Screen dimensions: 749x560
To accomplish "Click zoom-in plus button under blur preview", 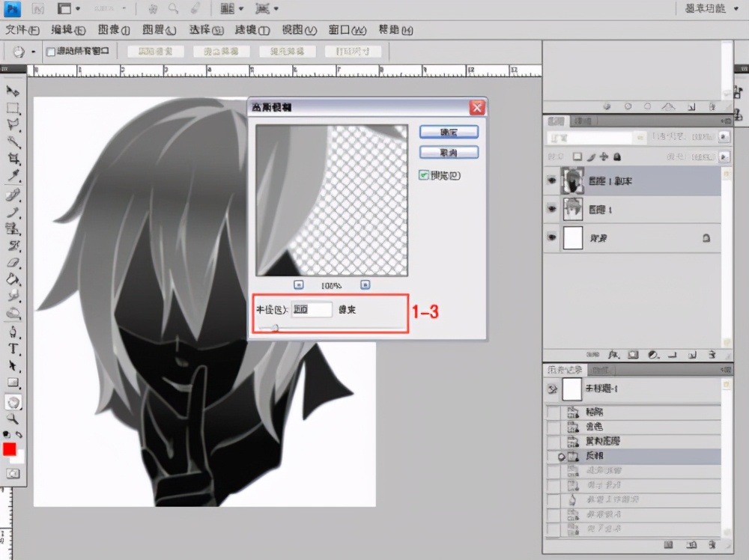I will (366, 284).
